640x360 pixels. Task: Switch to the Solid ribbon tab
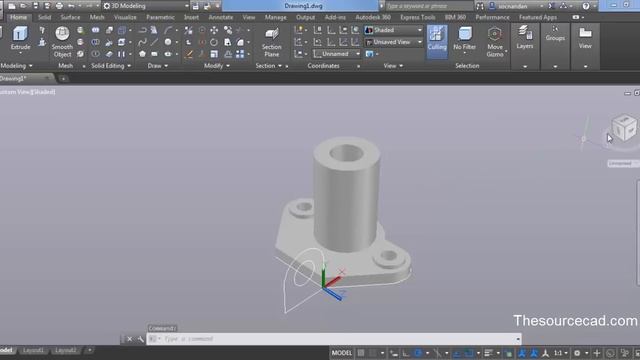(x=44, y=17)
